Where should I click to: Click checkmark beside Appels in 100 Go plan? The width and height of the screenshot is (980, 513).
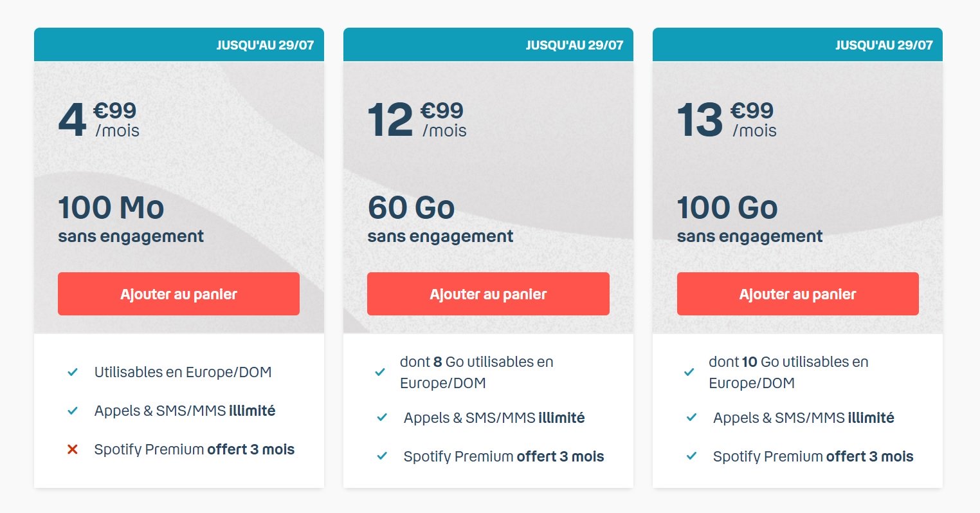tap(691, 418)
